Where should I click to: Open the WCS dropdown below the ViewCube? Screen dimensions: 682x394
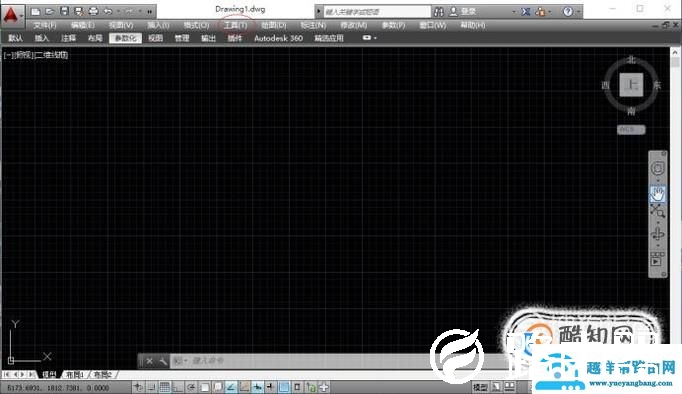[631, 130]
